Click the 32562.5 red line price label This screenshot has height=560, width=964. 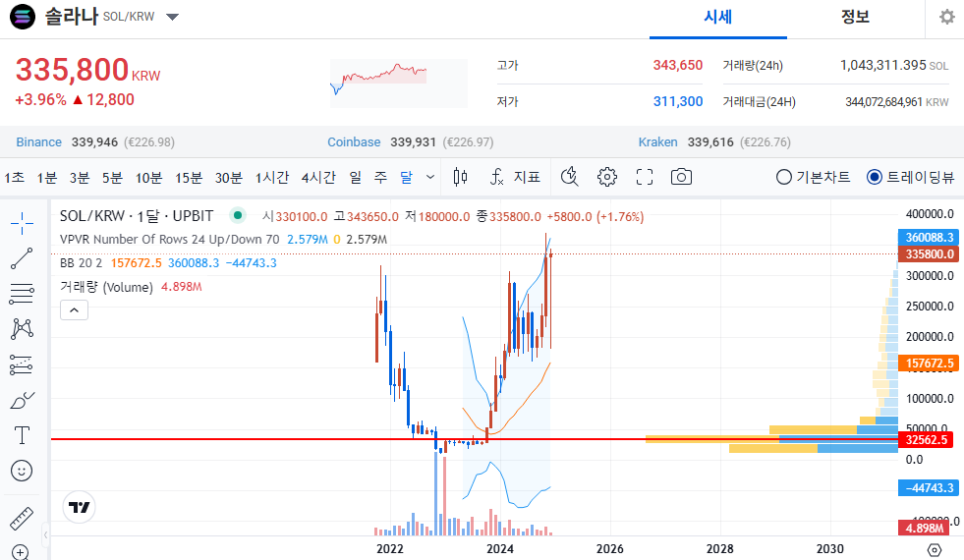926,439
